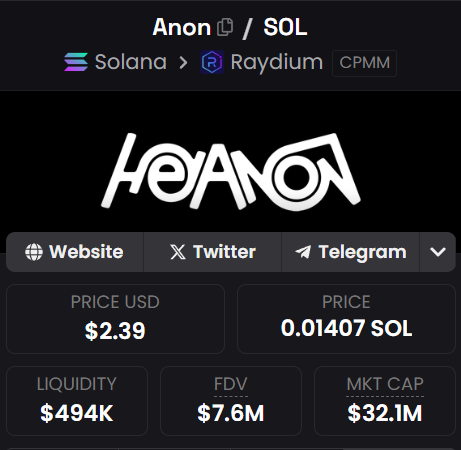
Task: Click the breadcrumb arrow after Solana
Action: point(183,63)
